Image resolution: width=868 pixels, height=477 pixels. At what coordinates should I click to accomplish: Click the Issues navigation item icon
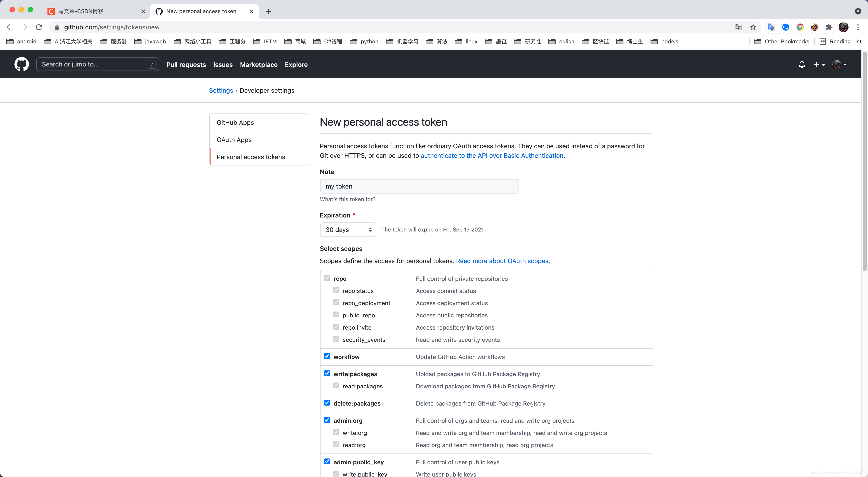pyautogui.click(x=223, y=64)
